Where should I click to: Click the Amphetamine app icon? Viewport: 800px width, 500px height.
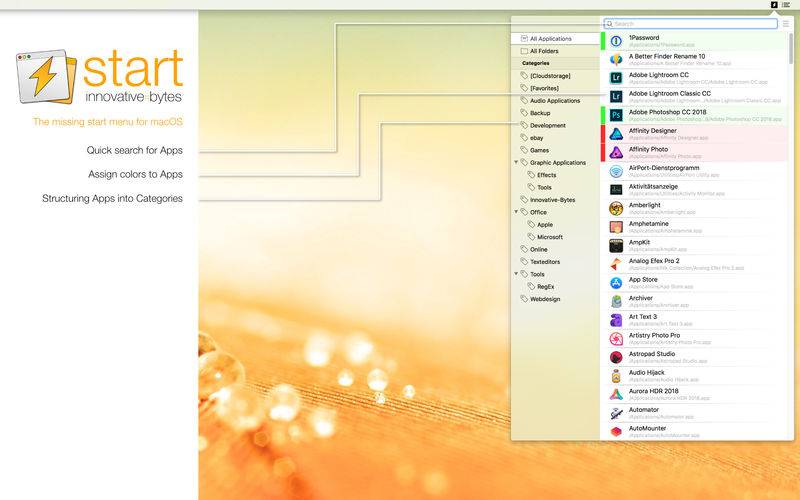pyautogui.click(x=616, y=227)
